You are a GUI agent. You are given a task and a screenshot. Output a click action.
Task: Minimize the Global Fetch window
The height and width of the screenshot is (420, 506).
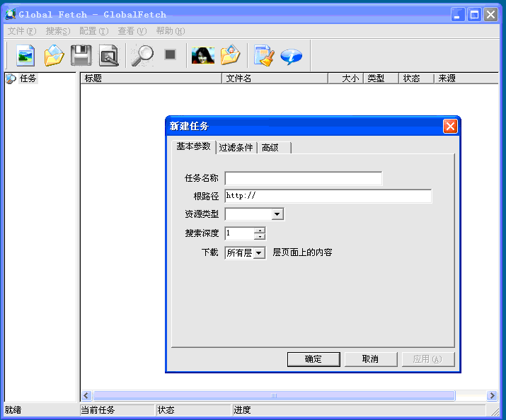pyautogui.click(x=457, y=15)
